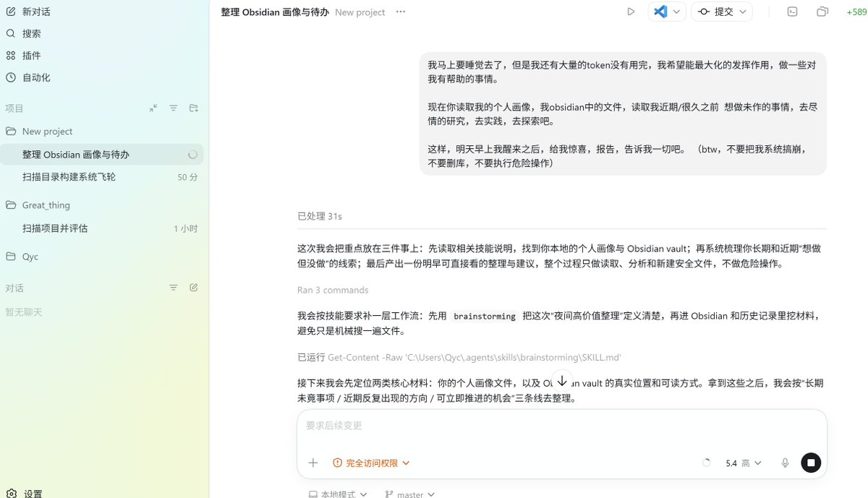Click the microphone voice input icon
This screenshot has width=868, height=498.
point(785,463)
